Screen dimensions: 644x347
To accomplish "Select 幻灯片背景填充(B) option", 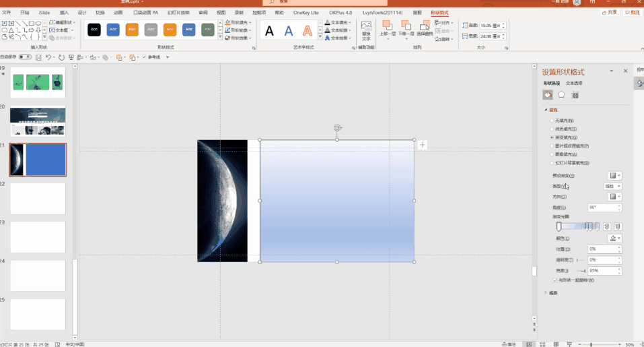I will [552, 163].
